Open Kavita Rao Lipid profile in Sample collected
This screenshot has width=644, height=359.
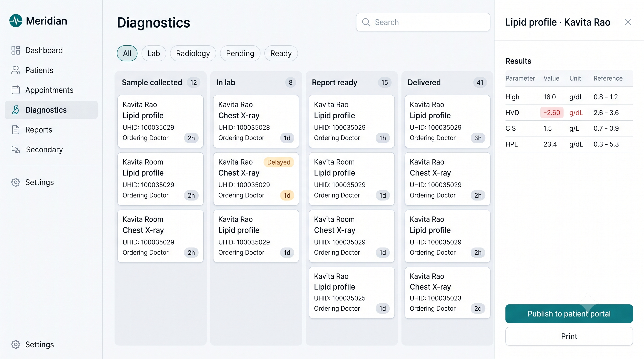click(x=161, y=122)
